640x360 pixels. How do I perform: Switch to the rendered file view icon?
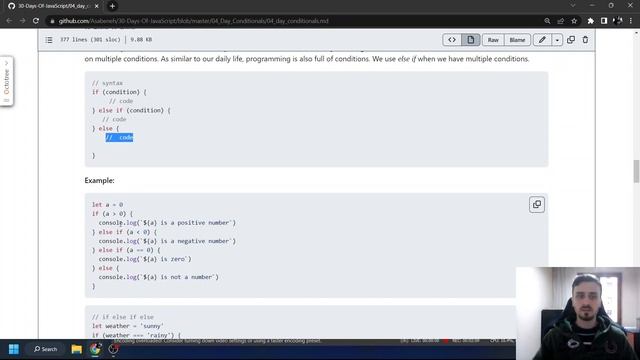(471, 40)
